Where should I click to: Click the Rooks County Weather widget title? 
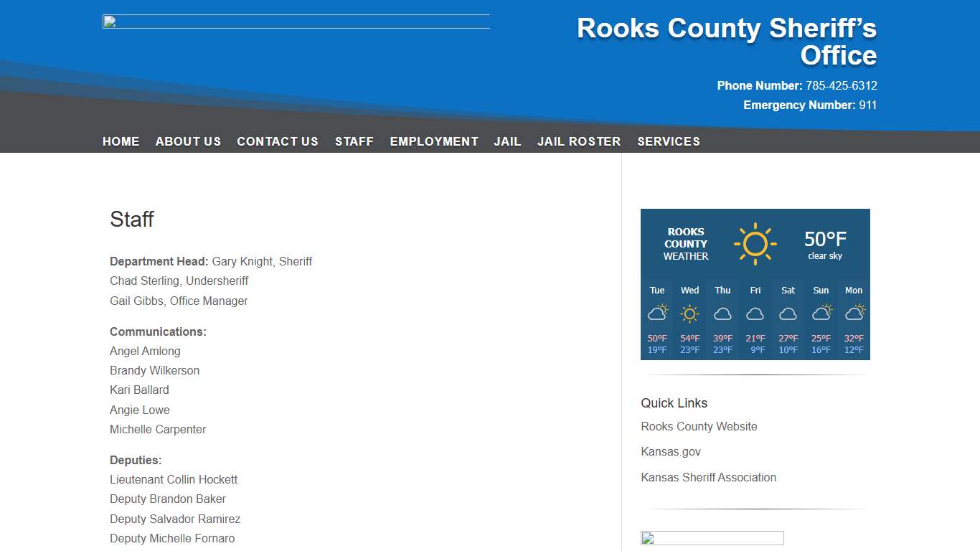(x=686, y=244)
